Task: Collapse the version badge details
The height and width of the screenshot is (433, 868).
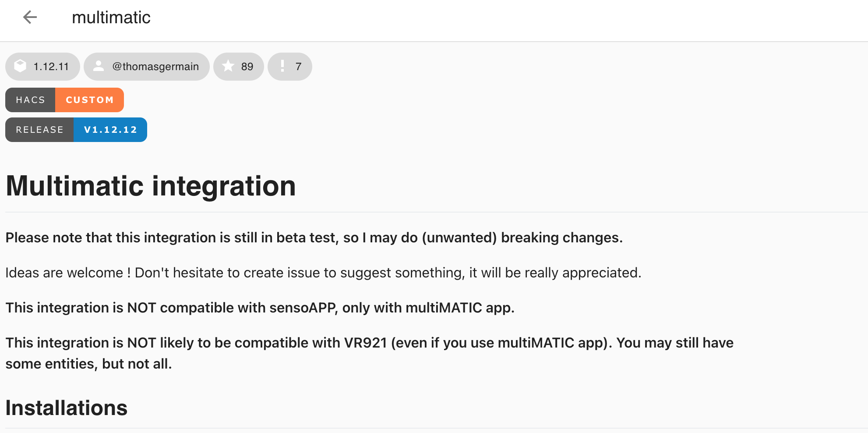Action: pyautogui.click(x=42, y=67)
